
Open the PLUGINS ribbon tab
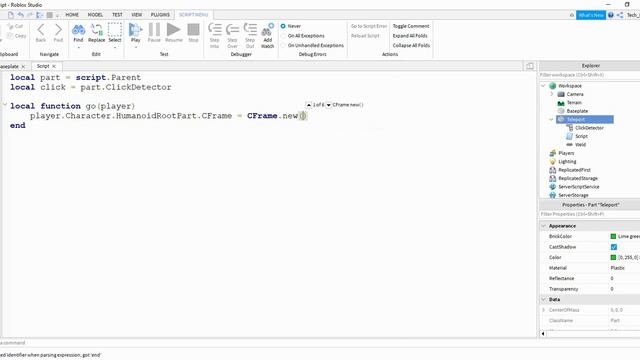click(x=160, y=15)
